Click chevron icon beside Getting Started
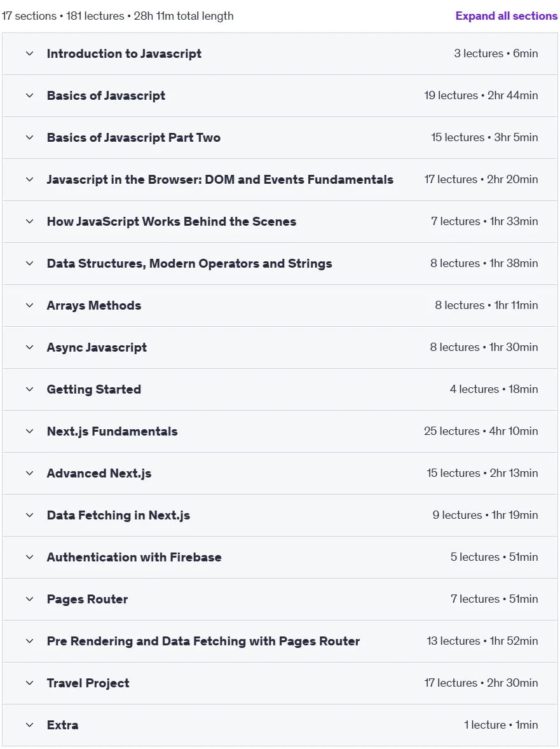The height and width of the screenshot is (749, 560). (30, 389)
